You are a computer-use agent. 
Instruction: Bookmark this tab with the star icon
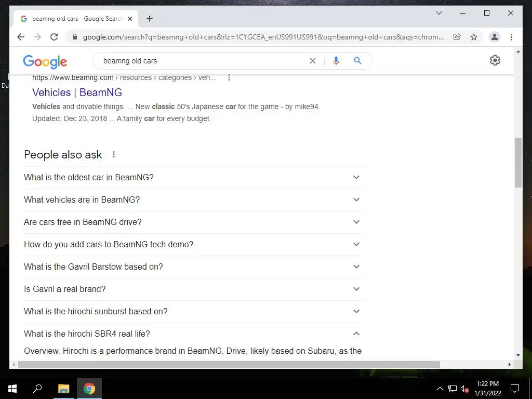[474, 37]
